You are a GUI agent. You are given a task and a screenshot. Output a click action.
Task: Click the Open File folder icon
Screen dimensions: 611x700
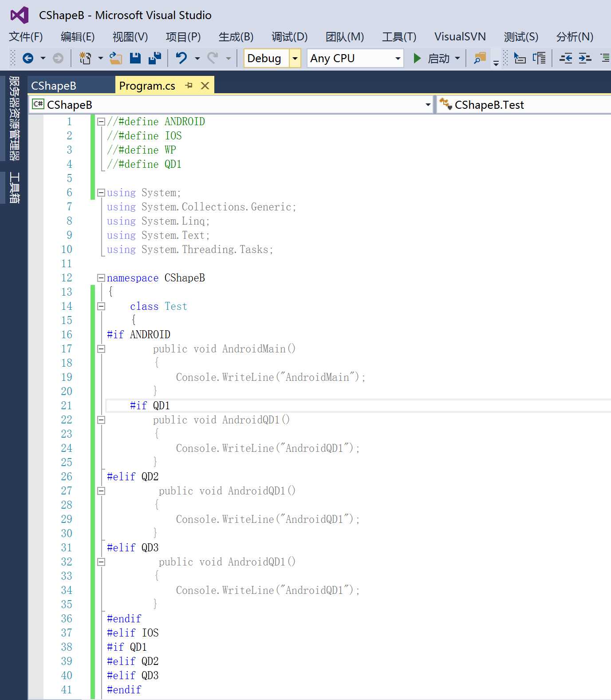(x=116, y=58)
